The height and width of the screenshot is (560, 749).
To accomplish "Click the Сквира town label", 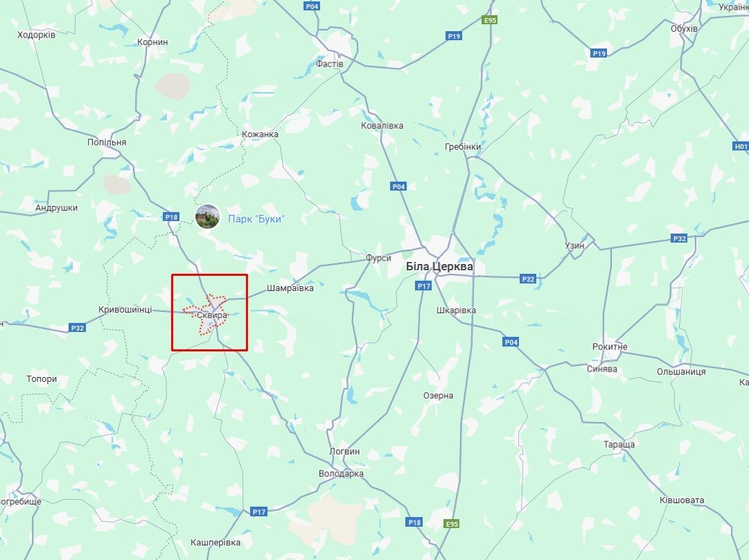I will [212, 315].
